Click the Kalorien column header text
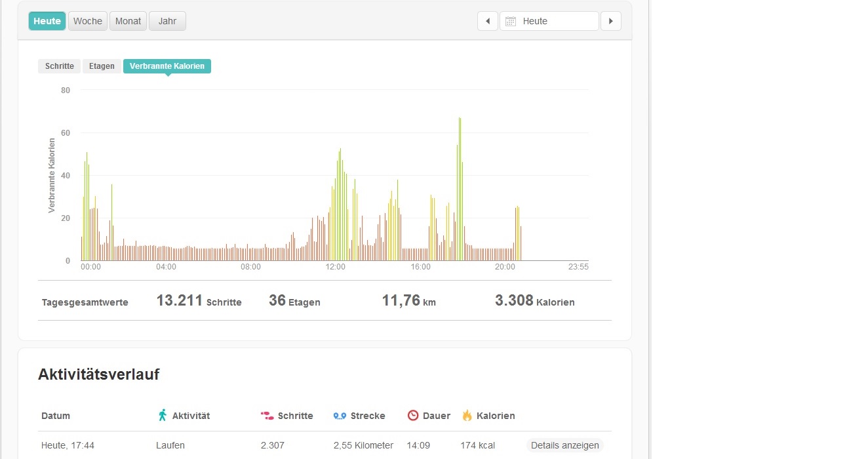The width and height of the screenshot is (868, 459). pyautogui.click(x=496, y=416)
